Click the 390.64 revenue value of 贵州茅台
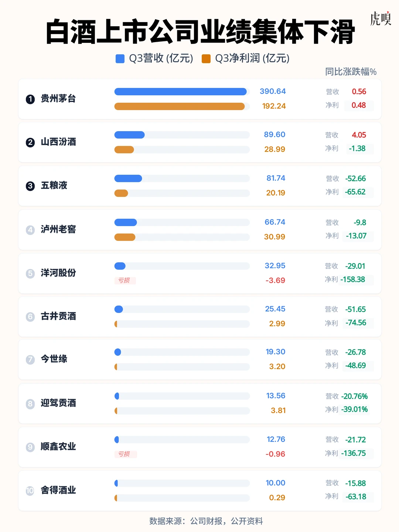 [273, 91]
